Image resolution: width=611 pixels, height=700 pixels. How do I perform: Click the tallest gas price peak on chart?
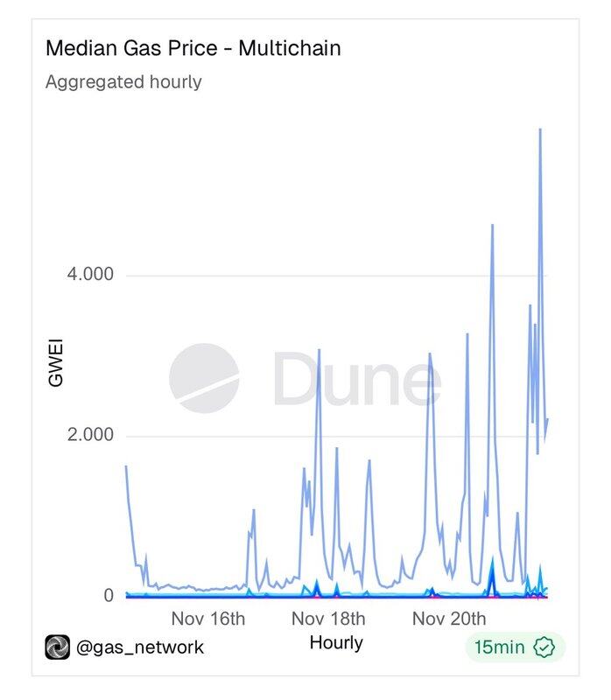[x=540, y=129]
